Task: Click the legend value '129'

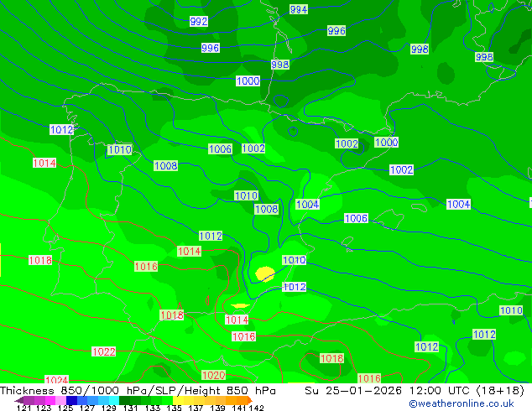Action: 109,408
